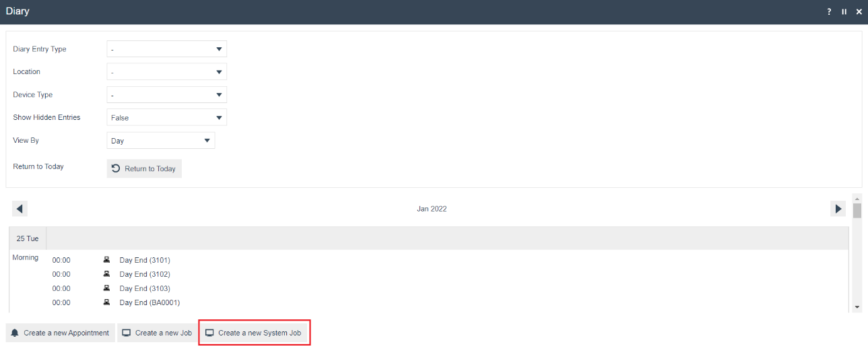Click Create a new Job button
868x357 pixels.
[x=157, y=333]
